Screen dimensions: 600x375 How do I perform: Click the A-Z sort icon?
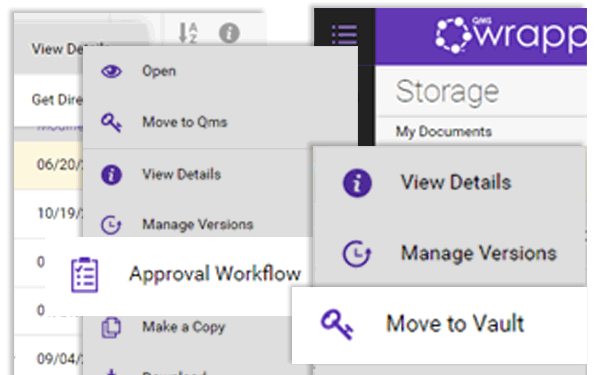pos(188,33)
